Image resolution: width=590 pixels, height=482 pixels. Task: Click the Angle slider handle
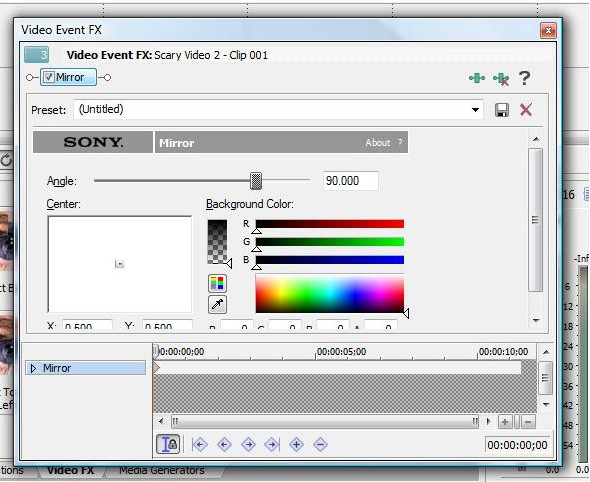pyautogui.click(x=256, y=181)
